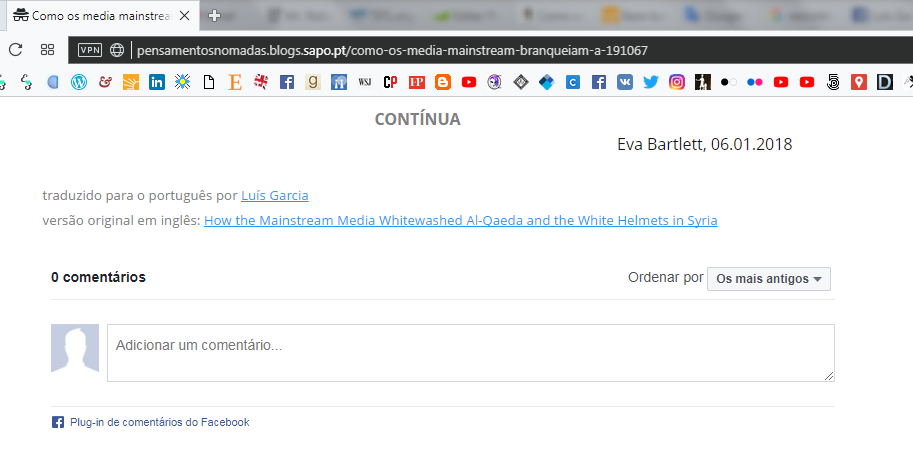
Task: Open a new tab with plus button
Action: point(214,16)
